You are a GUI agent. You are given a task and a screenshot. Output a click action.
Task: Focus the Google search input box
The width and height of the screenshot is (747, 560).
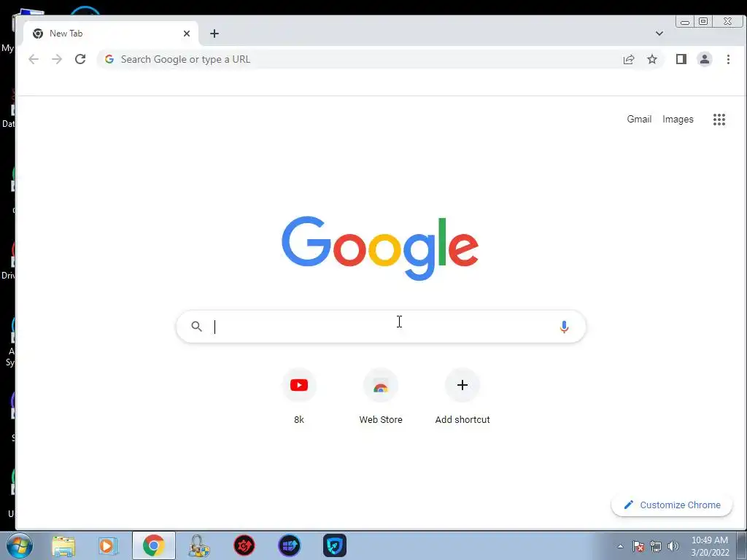(381, 327)
